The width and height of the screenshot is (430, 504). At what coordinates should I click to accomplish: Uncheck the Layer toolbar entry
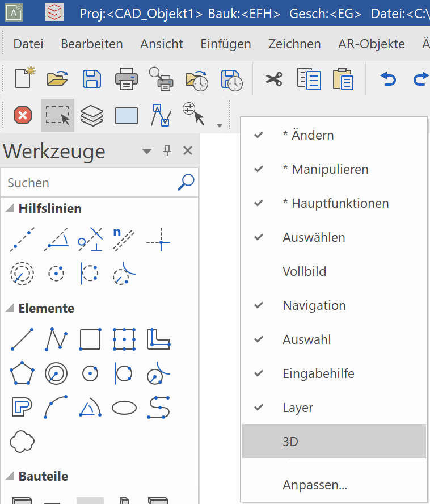(x=298, y=408)
